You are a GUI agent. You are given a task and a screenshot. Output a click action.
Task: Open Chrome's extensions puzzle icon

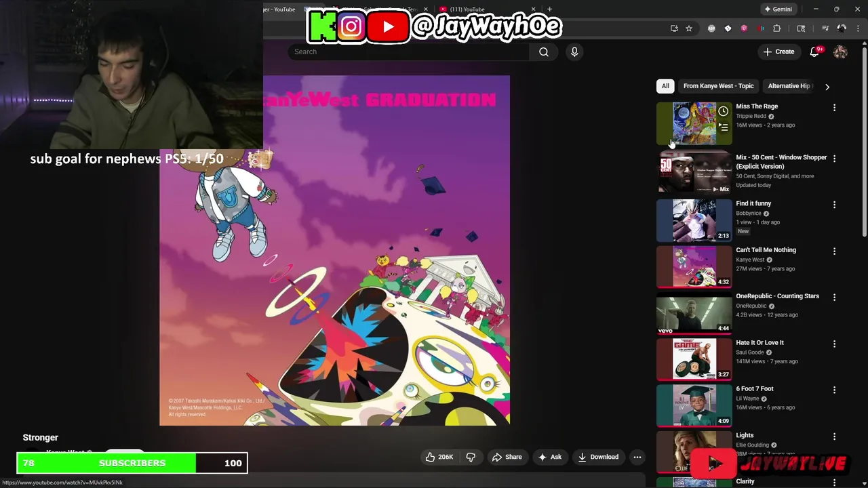[x=777, y=28]
